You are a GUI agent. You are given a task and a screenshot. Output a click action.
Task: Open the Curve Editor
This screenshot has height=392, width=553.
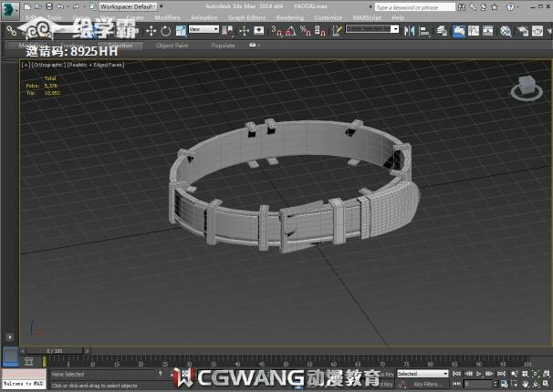474,31
